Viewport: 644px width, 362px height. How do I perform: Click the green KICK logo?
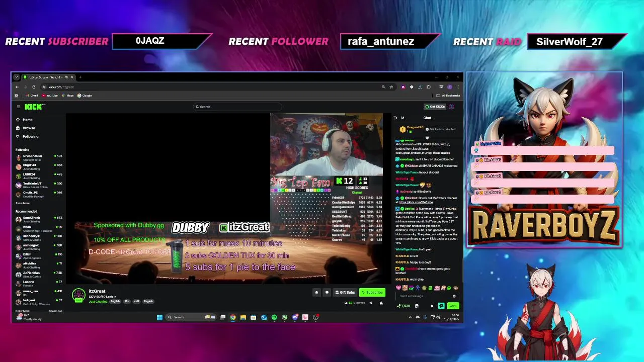click(x=34, y=107)
